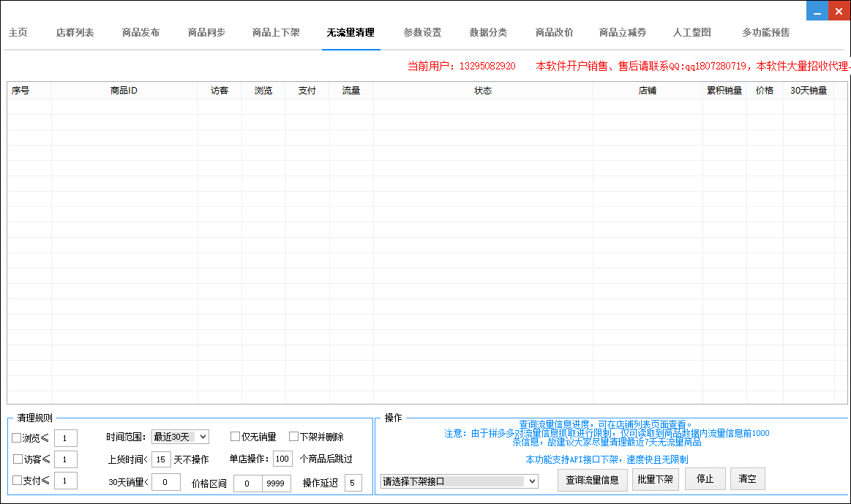Clear the list with the 清空 button
Screen dimensions: 851x504
pos(747,479)
